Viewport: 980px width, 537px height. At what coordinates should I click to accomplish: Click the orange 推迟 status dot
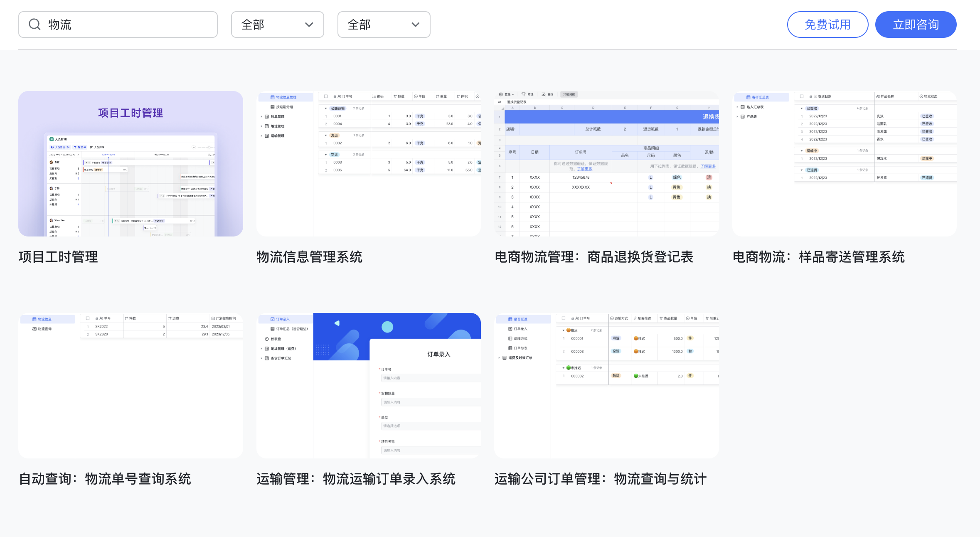tap(636, 339)
